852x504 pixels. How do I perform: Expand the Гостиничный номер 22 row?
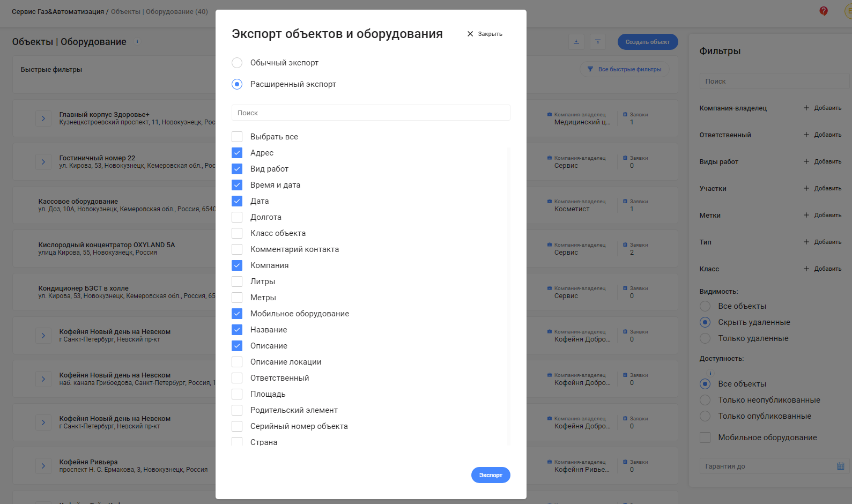pyautogui.click(x=43, y=162)
